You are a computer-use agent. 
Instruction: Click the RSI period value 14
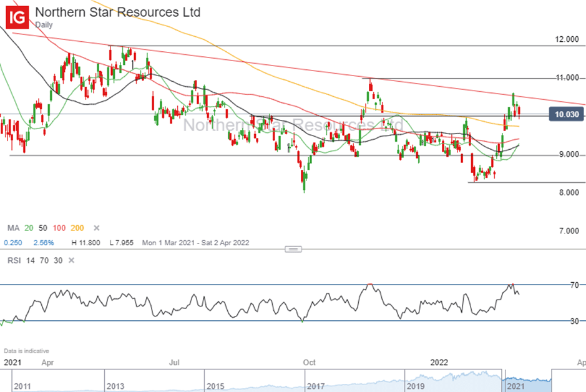coord(31,260)
